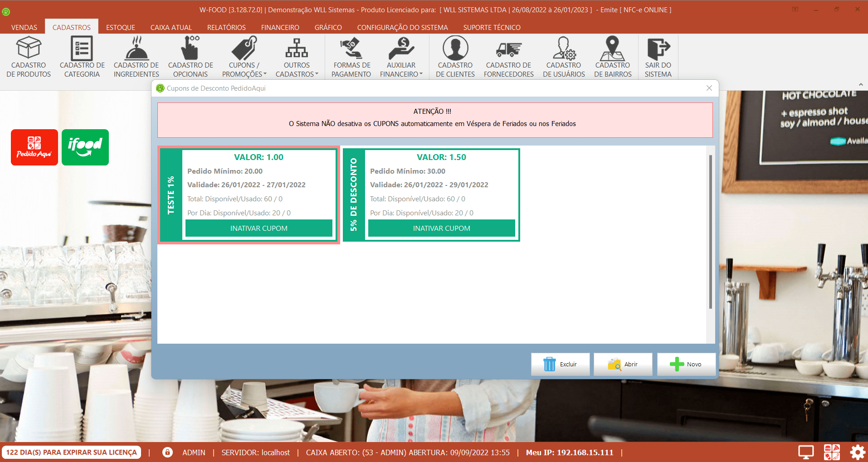Click 'VALOR: 1.50' coupon heading

point(442,157)
